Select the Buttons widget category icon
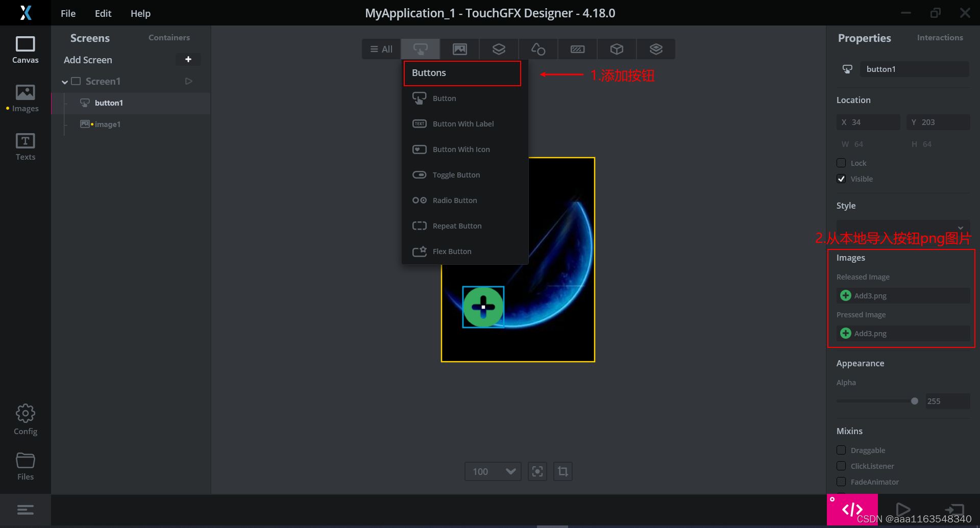This screenshot has width=980, height=528. [x=420, y=49]
